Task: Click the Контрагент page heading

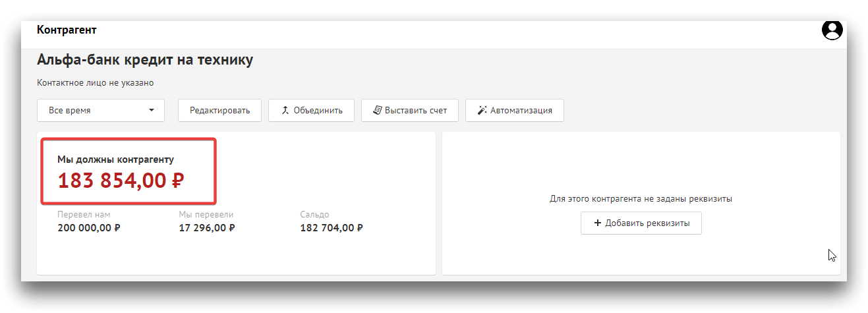Action: coord(67,30)
